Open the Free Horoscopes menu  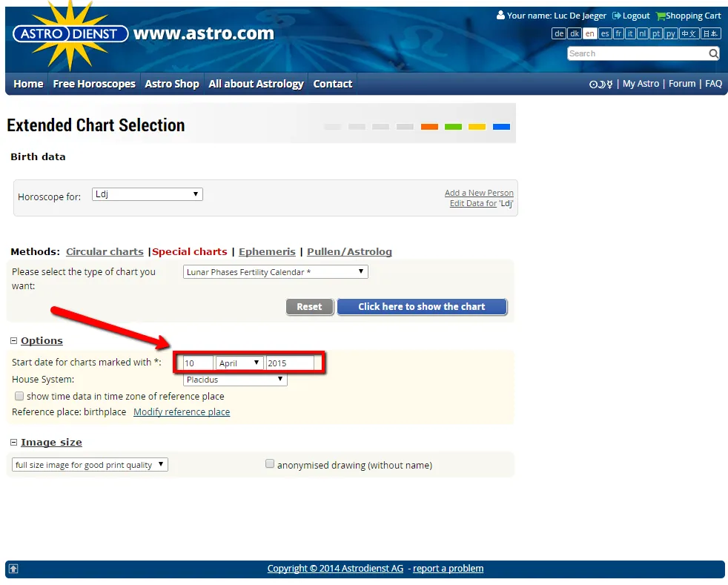pos(93,83)
